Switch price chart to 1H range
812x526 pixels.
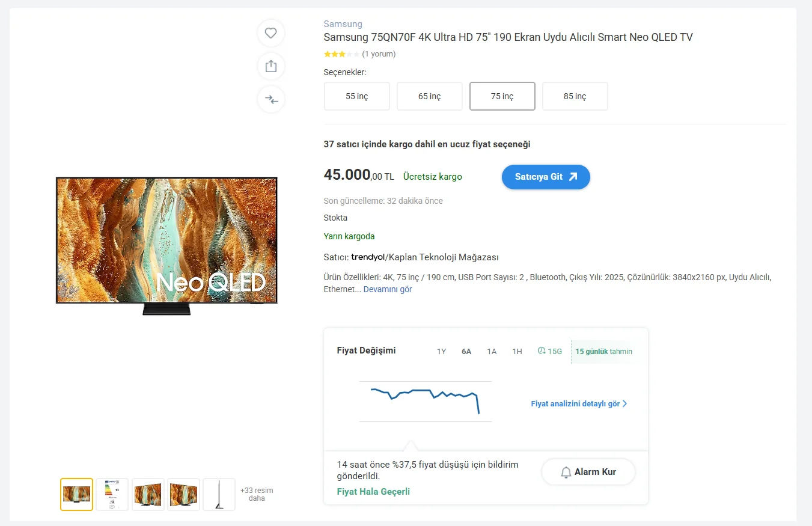pos(517,352)
